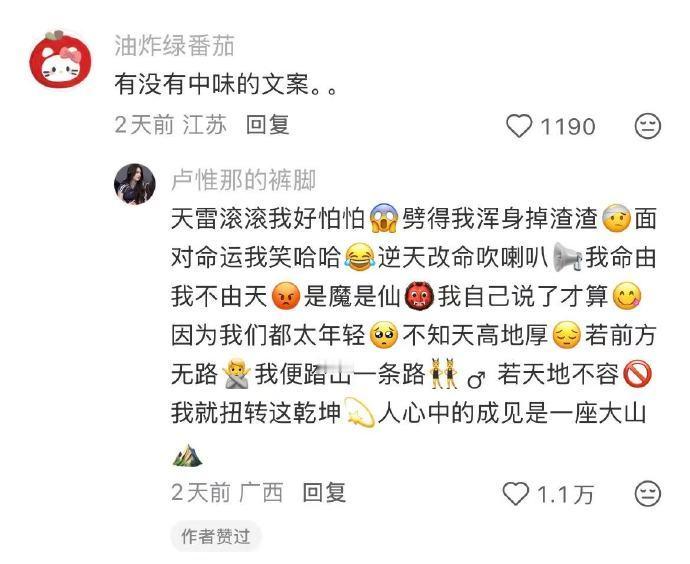This screenshot has width=690, height=564.
Task: Click the like count 1190
Action: coord(568,127)
